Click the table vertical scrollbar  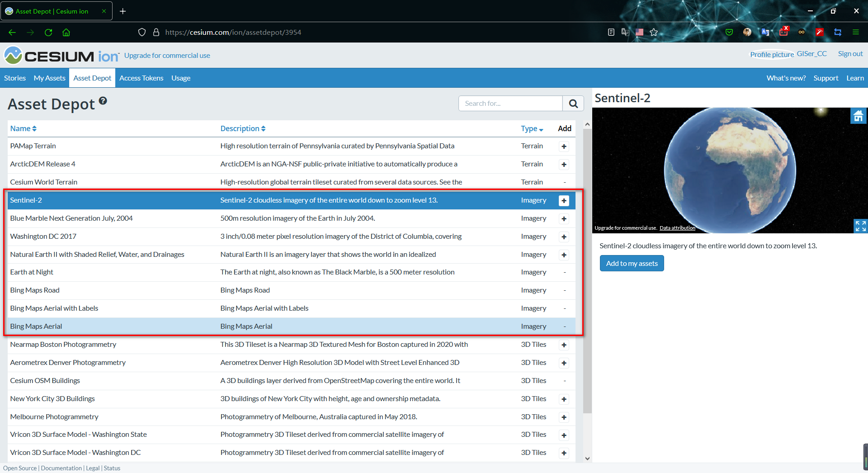587,271
